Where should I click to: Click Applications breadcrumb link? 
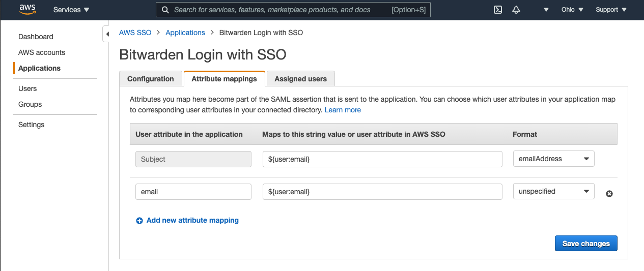(185, 33)
